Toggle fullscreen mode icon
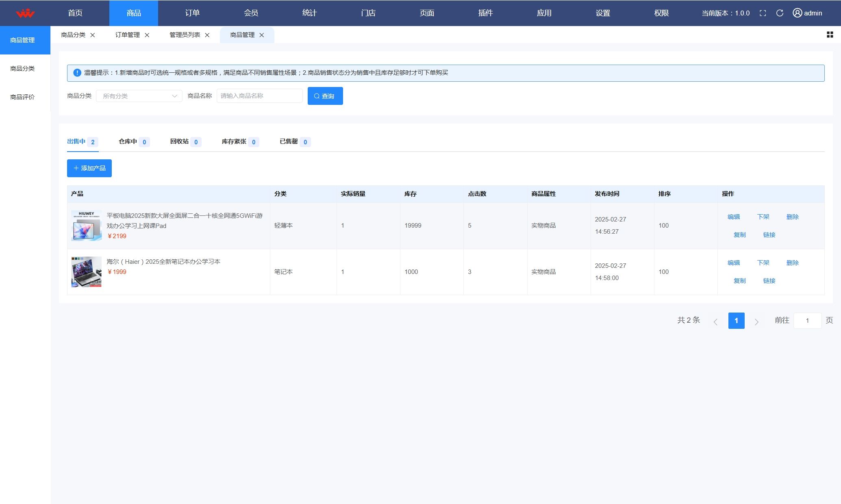The height and width of the screenshot is (504, 841). 763,13
